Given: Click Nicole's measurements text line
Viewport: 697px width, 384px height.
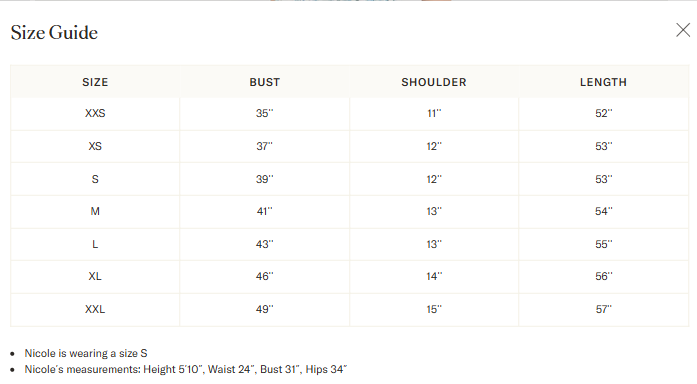Looking at the screenshot, I should pyautogui.click(x=186, y=369).
